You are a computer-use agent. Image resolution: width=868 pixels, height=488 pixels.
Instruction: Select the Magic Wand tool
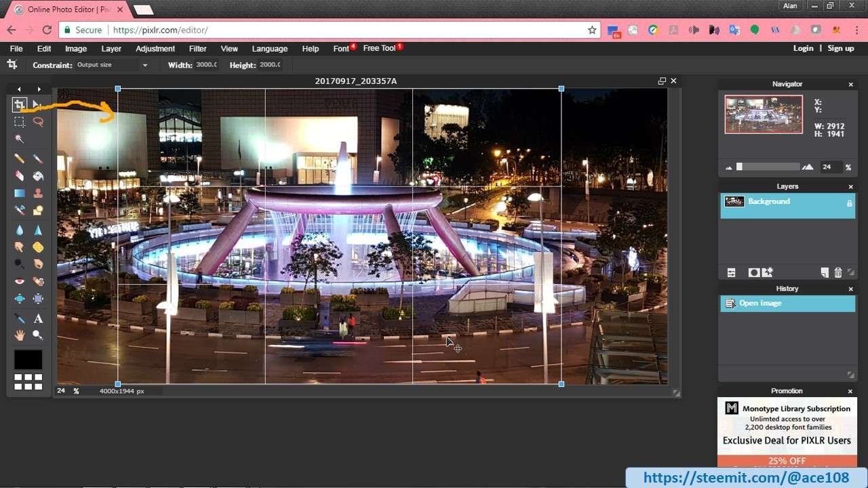(19, 139)
